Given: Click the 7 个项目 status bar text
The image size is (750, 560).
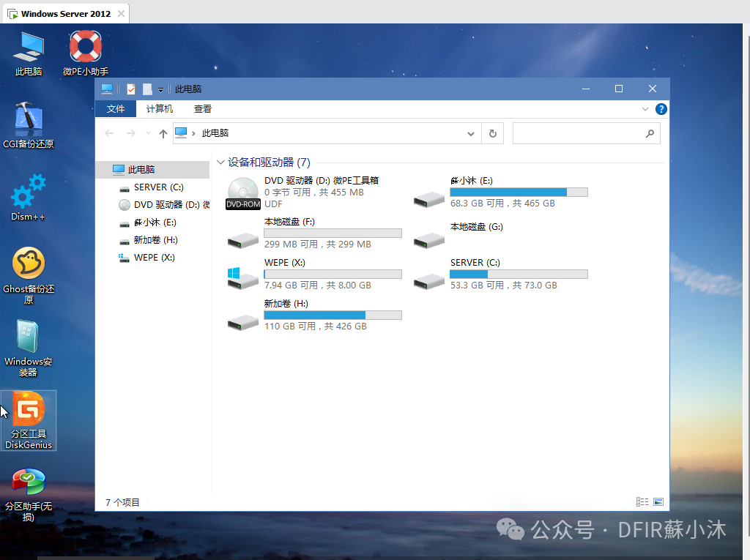Looking at the screenshot, I should [122, 502].
